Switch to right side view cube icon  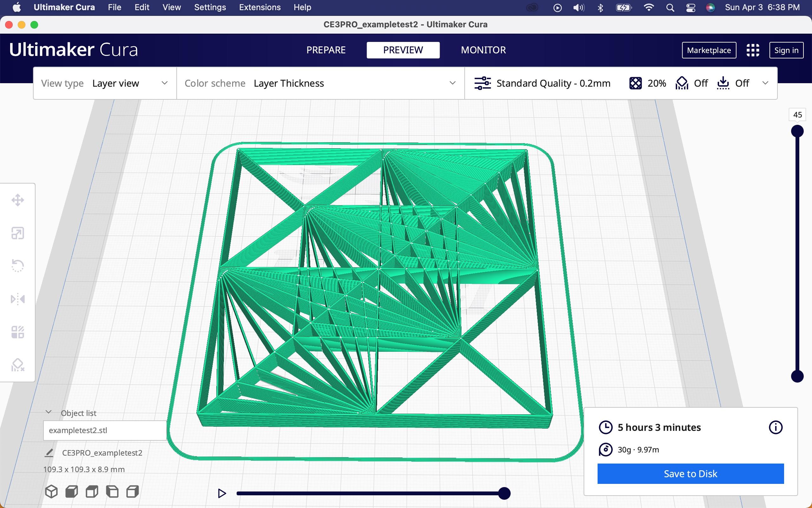click(133, 491)
